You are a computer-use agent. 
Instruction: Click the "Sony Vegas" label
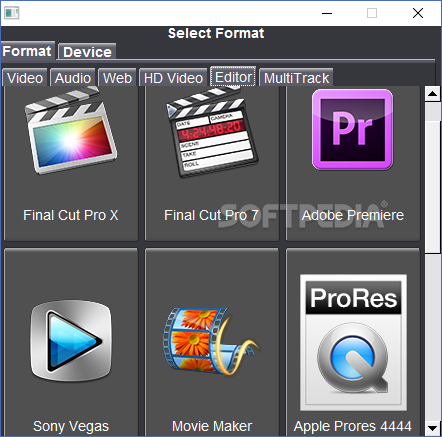71,426
